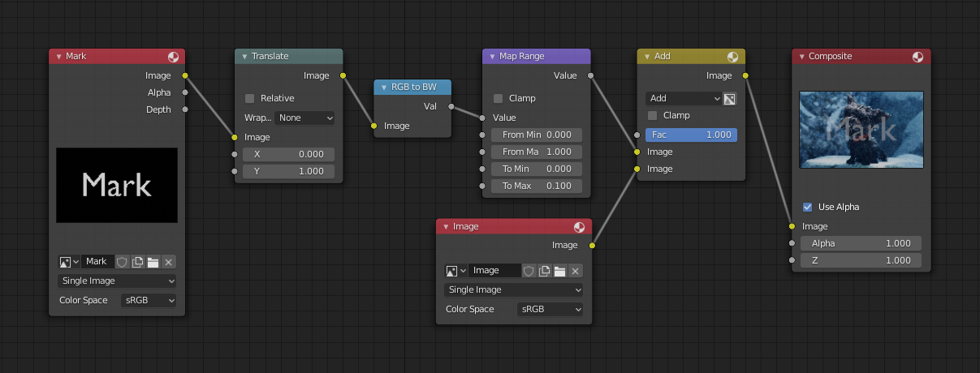Image resolution: width=980 pixels, height=373 pixels.
Task: Open Wrapping dropdown set to None
Action: click(x=305, y=118)
